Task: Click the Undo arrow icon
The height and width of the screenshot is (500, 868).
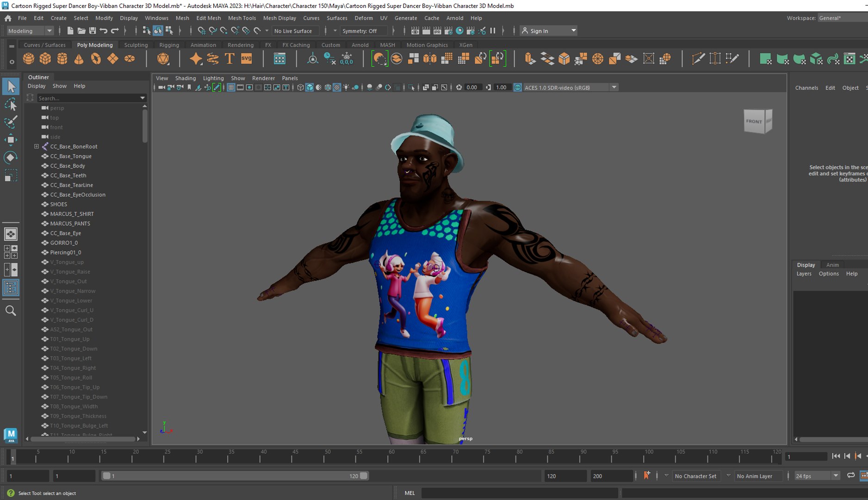Action: click(x=104, y=31)
